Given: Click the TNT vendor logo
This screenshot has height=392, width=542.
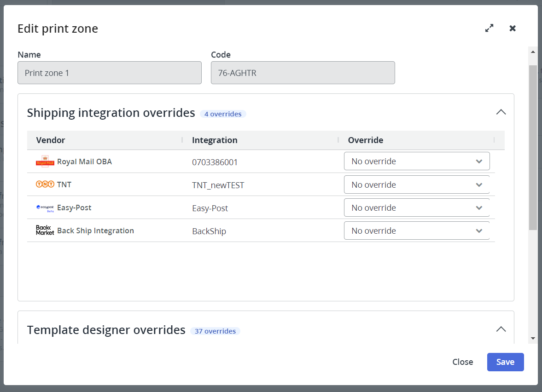Looking at the screenshot, I should click(45, 184).
